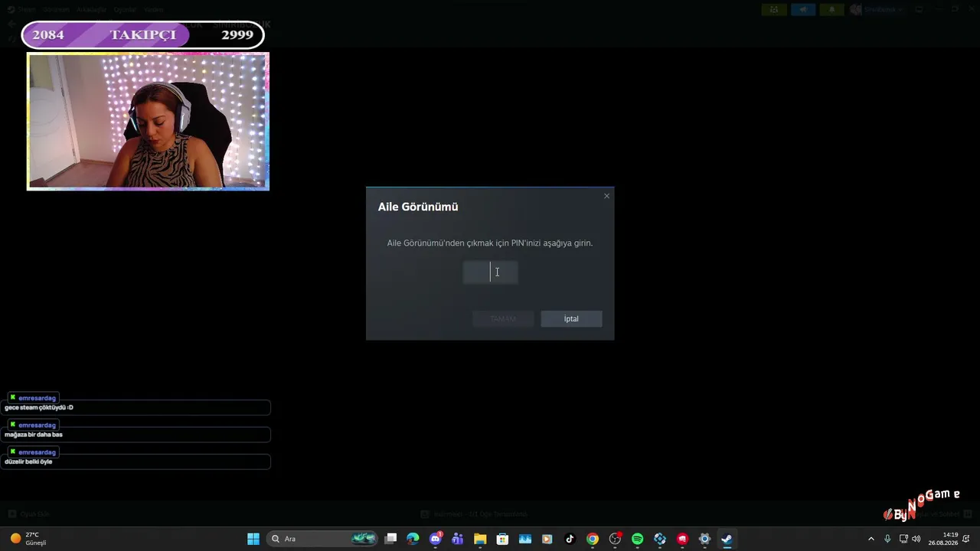The image size is (980, 551).
Task: Open Microsoft Teams from the taskbar
Action: click(458, 539)
